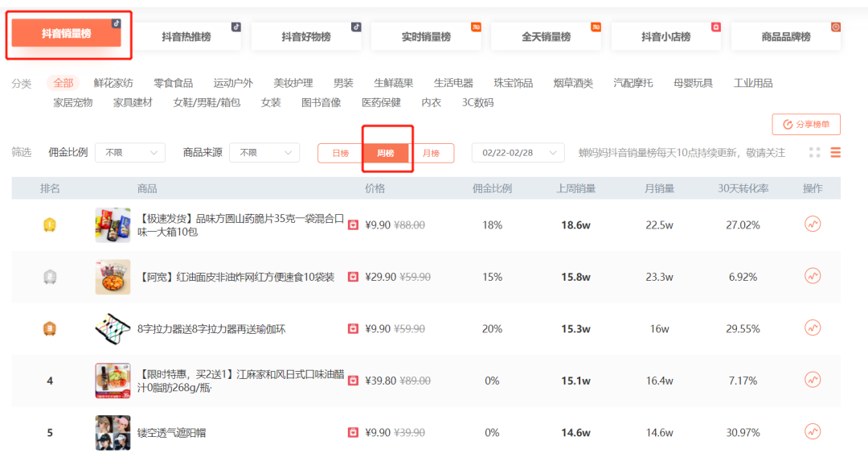Image resolution: width=868 pixels, height=457 pixels.
Task: Open trend chart for 阿宽红油面皮 row
Action: pyautogui.click(x=812, y=276)
